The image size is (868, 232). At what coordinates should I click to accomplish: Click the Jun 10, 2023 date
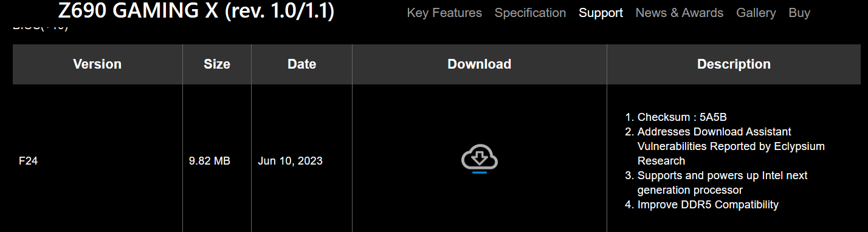coord(290,161)
